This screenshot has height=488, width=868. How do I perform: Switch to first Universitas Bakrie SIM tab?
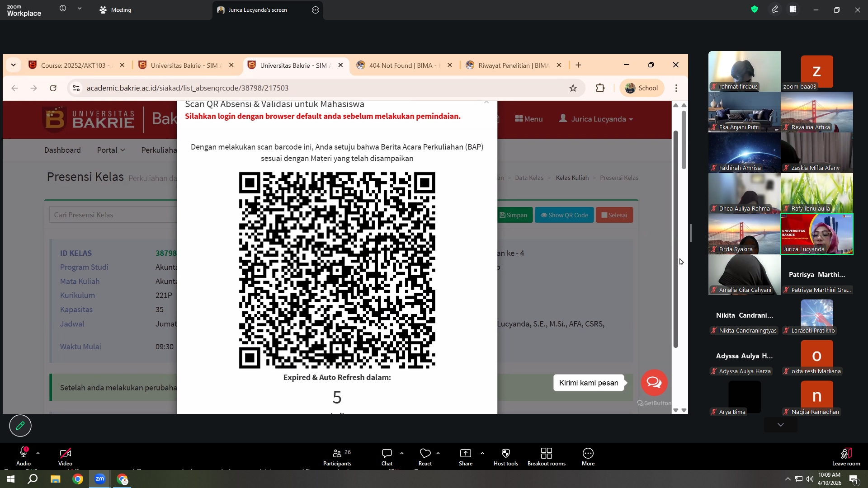(186, 65)
